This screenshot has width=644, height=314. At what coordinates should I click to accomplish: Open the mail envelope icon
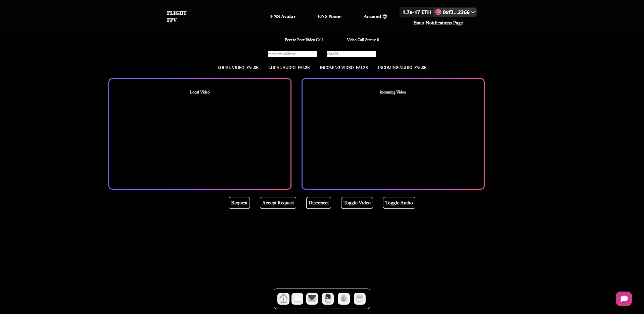point(312,299)
